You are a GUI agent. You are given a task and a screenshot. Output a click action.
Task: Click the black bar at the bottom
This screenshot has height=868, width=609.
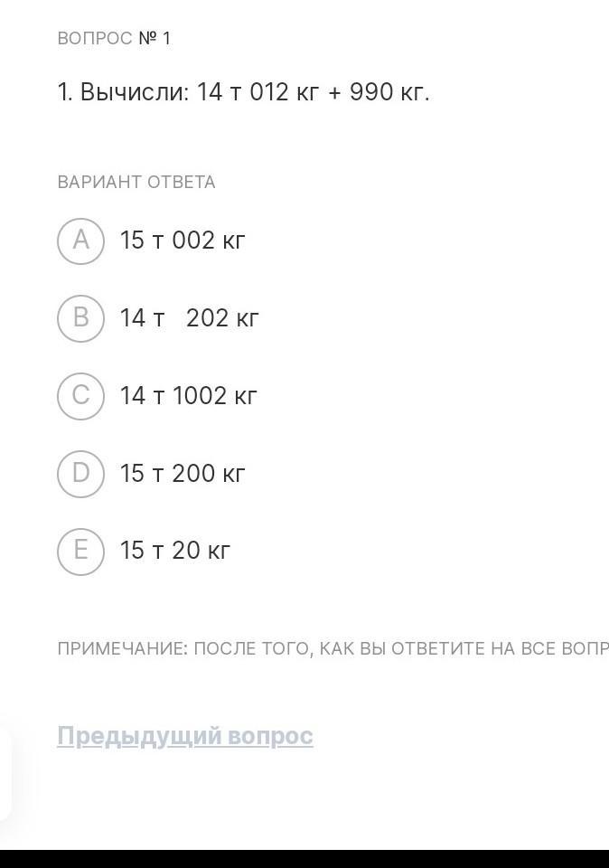(x=304, y=858)
